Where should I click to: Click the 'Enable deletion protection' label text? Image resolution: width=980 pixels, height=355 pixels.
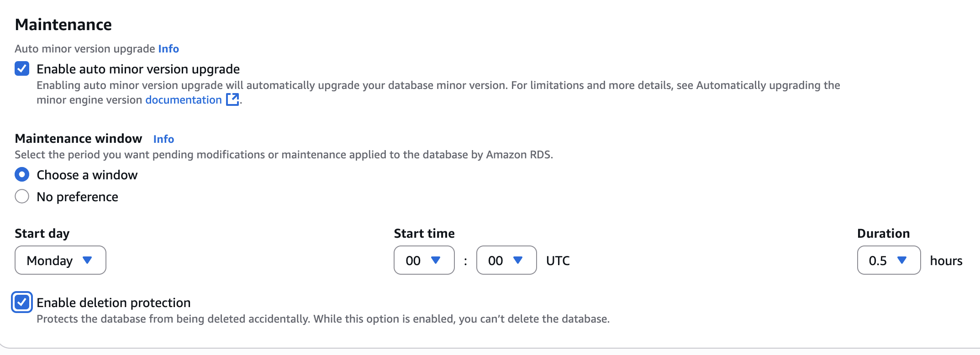click(x=114, y=303)
